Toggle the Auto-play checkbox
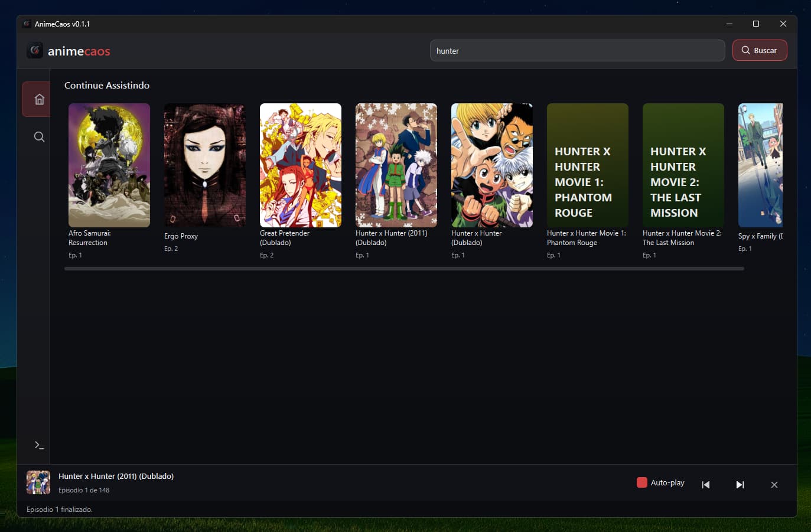Viewport: 811px width, 532px height. tap(641, 482)
